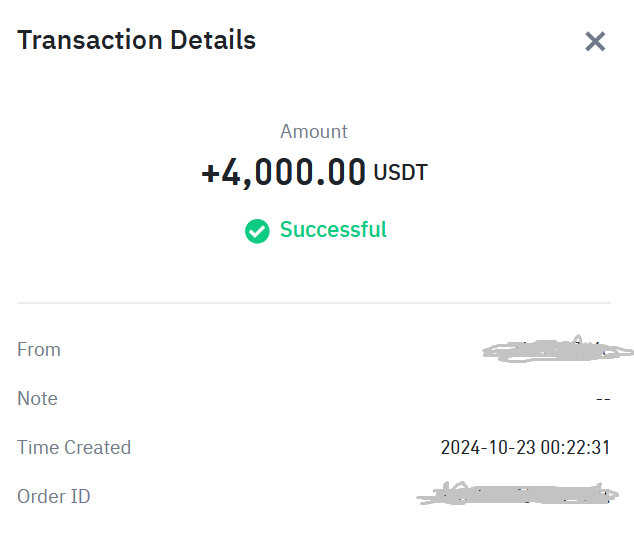Click the Note field label
Image resolution: width=634 pixels, height=539 pixels.
tap(38, 398)
